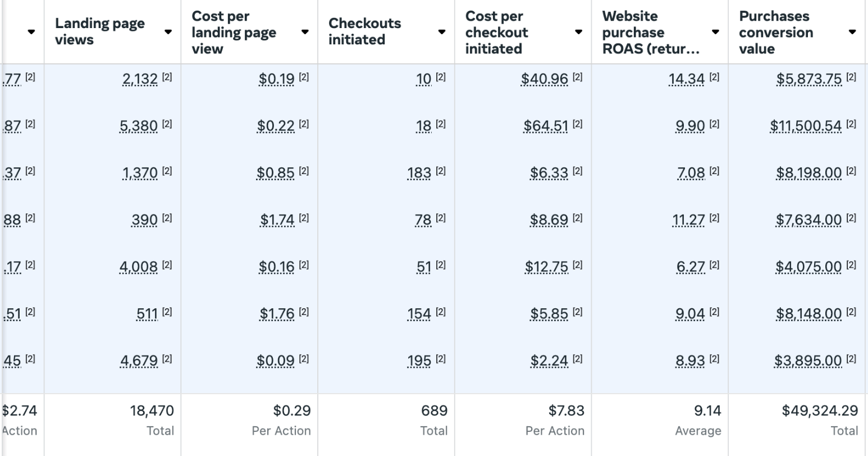Viewport: 868px width, 456px height.
Task: Click the $1.76 cost per landing page view
Action: [x=277, y=314]
